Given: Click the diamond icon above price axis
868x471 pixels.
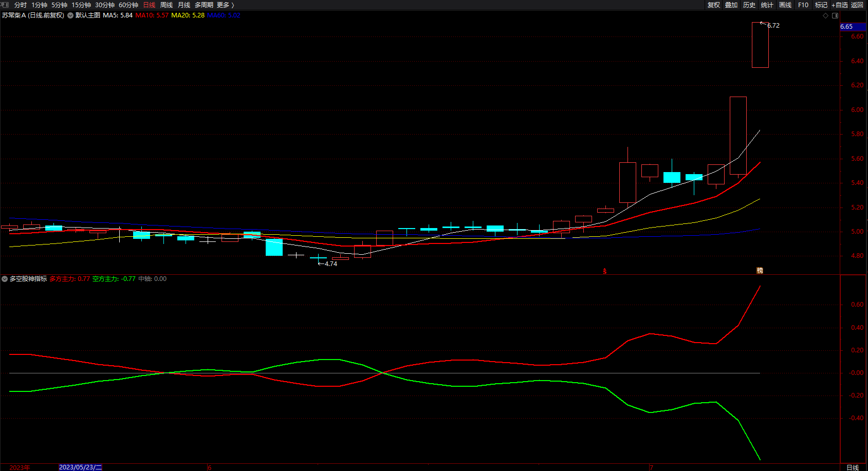Looking at the screenshot, I should tap(826, 15).
